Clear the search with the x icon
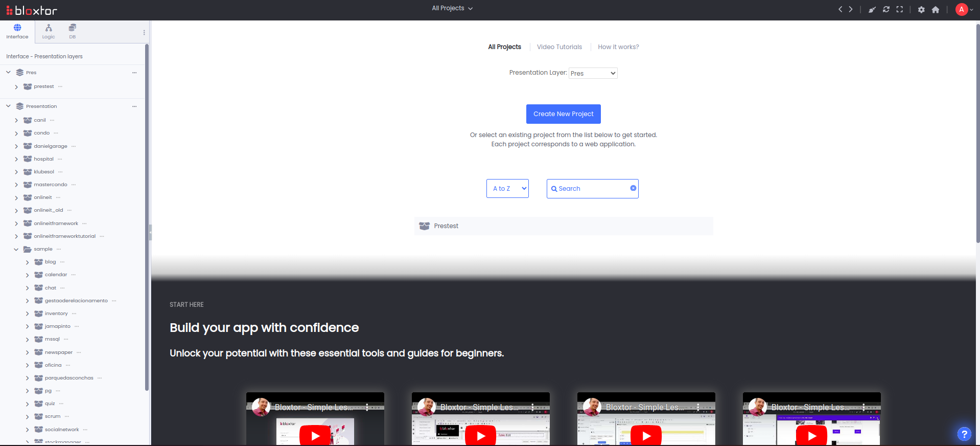 (x=633, y=188)
